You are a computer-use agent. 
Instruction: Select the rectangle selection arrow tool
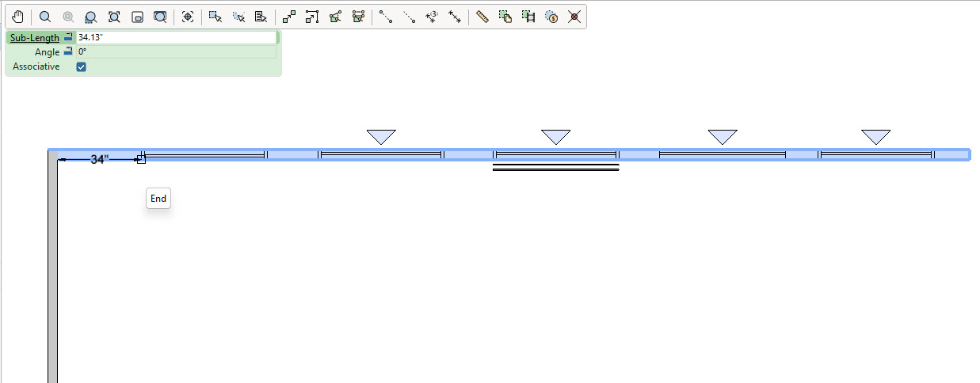pos(215,17)
